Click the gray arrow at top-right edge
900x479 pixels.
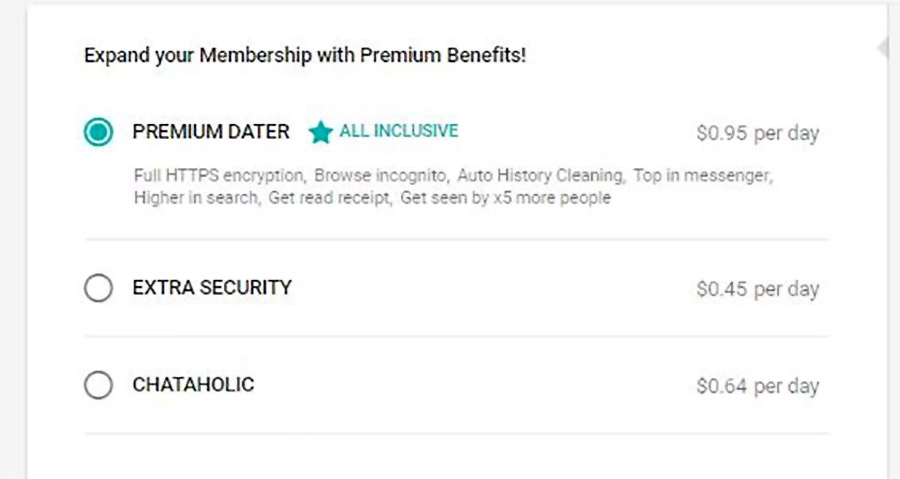coord(882,48)
